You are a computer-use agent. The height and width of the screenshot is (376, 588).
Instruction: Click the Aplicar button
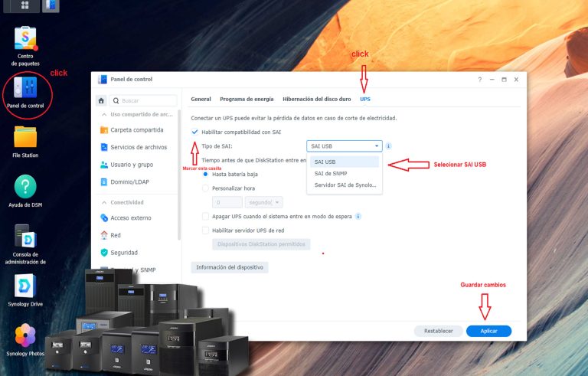click(x=488, y=331)
